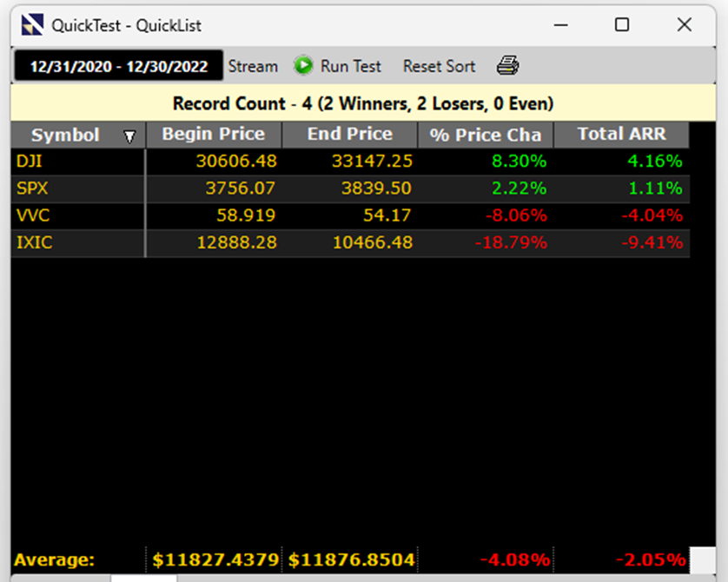
Task: Select the IXIC symbol row
Action: coord(35,243)
